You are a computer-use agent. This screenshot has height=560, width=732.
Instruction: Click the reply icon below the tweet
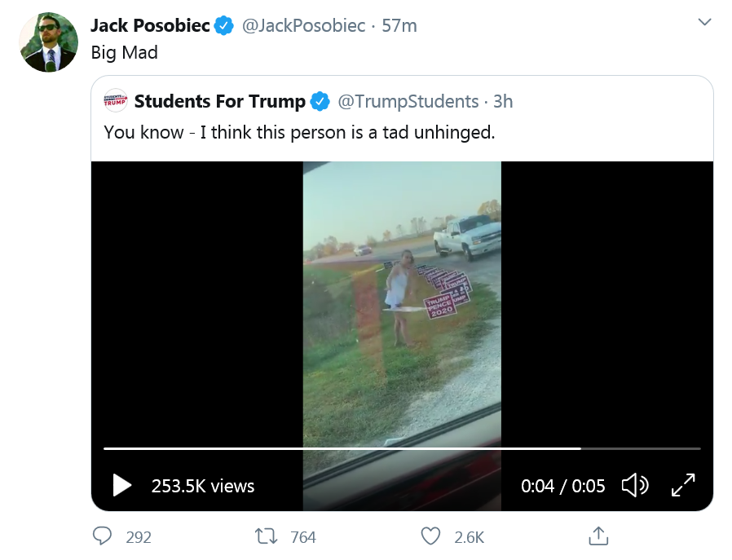coord(103,536)
